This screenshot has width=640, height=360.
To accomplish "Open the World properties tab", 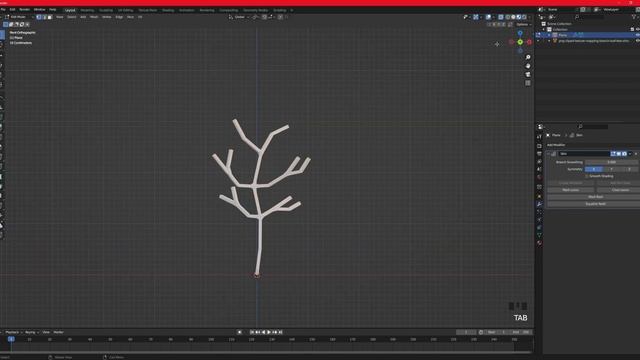I will tap(539, 177).
